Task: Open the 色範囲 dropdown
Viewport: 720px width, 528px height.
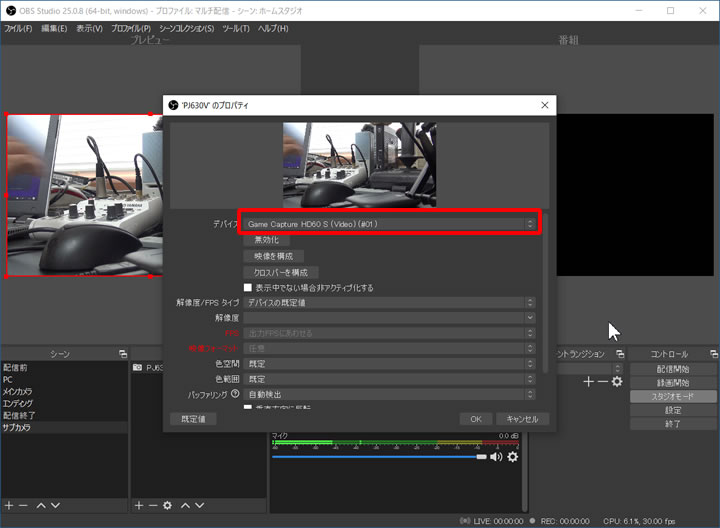Action: (389, 379)
